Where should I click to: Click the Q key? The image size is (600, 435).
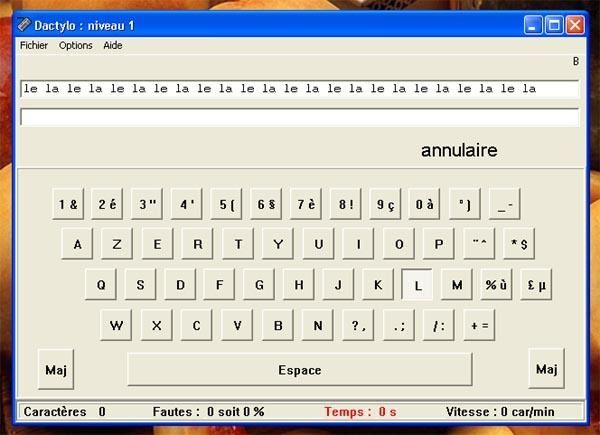coord(101,285)
